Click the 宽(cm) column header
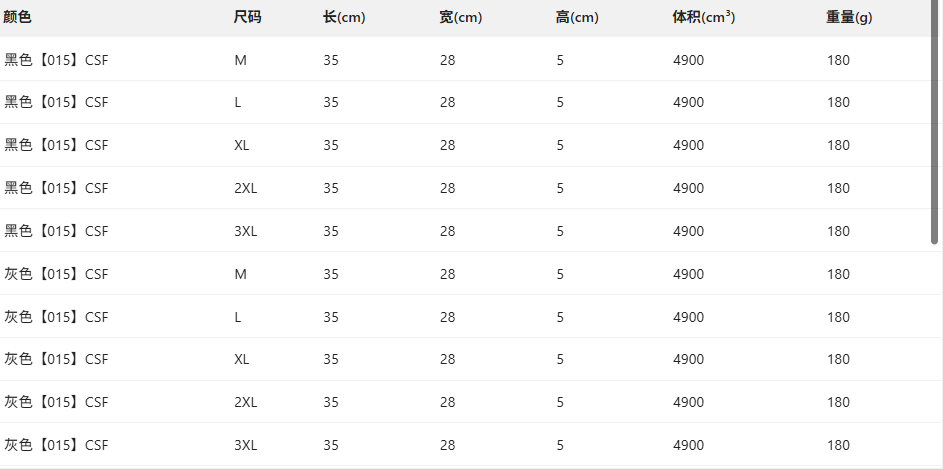This screenshot has height=469, width=943. (461, 17)
